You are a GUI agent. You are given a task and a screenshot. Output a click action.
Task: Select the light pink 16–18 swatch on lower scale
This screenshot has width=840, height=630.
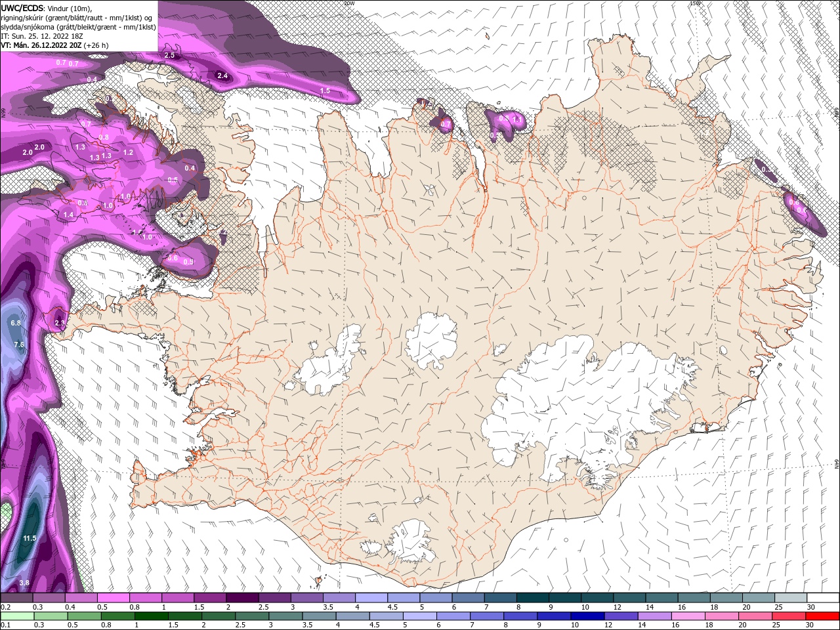click(688, 616)
